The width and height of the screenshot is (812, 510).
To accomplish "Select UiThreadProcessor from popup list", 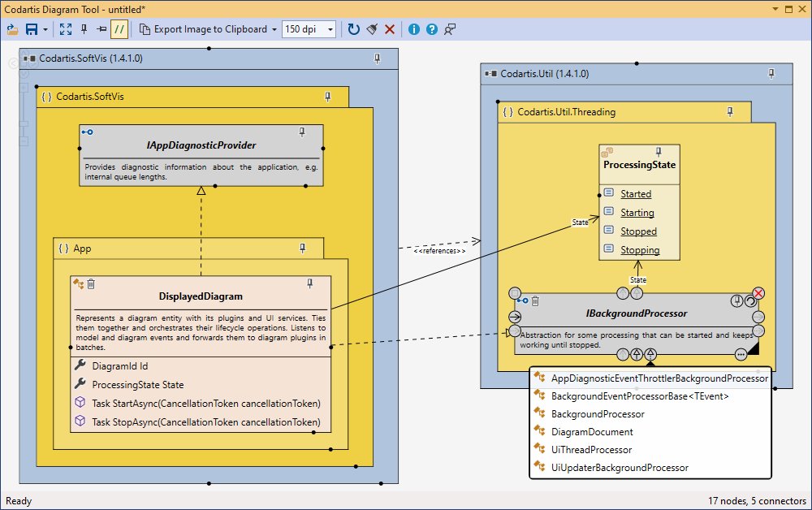I will 650,450.
